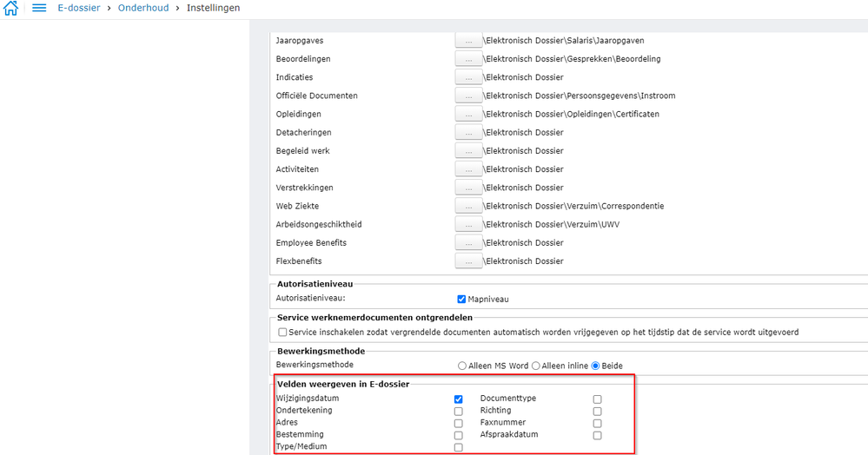Image resolution: width=868 pixels, height=455 pixels.
Task: Open folder picker for Flexbenefits
Action: point(468,261)
